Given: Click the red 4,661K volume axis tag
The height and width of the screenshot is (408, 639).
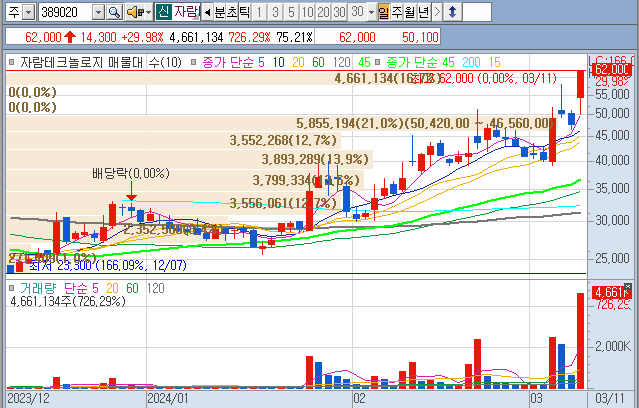Looking at the screenshot, I should point(612,292).
